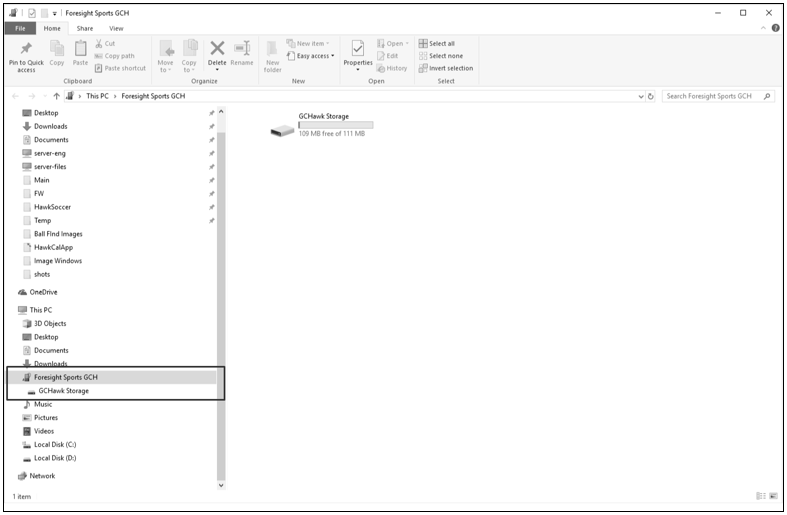Screen dimensions: 787x515
Task: Refresh the current folder view
Action: point(652,96)
